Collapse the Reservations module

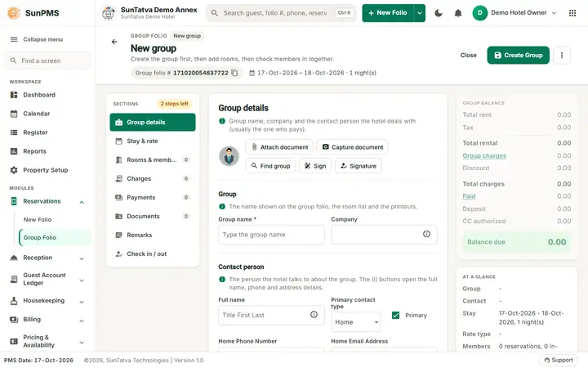82,202
